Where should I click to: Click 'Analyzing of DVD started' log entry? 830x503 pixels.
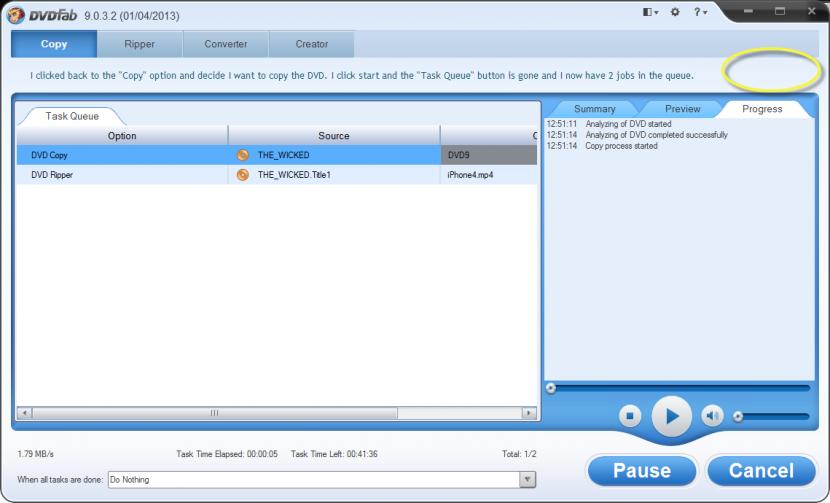pos(628,123)
